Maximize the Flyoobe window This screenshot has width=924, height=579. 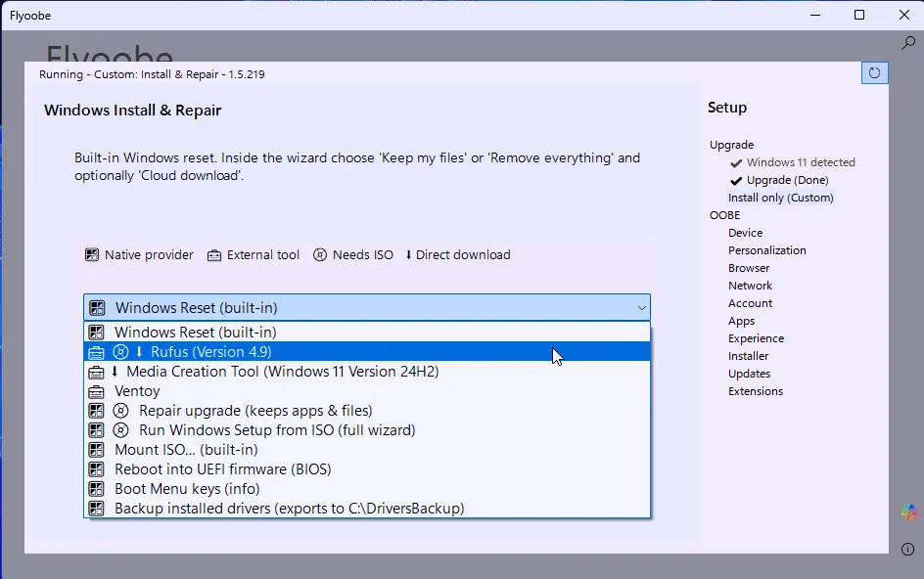pyautogui.click(x=859, y=15)
